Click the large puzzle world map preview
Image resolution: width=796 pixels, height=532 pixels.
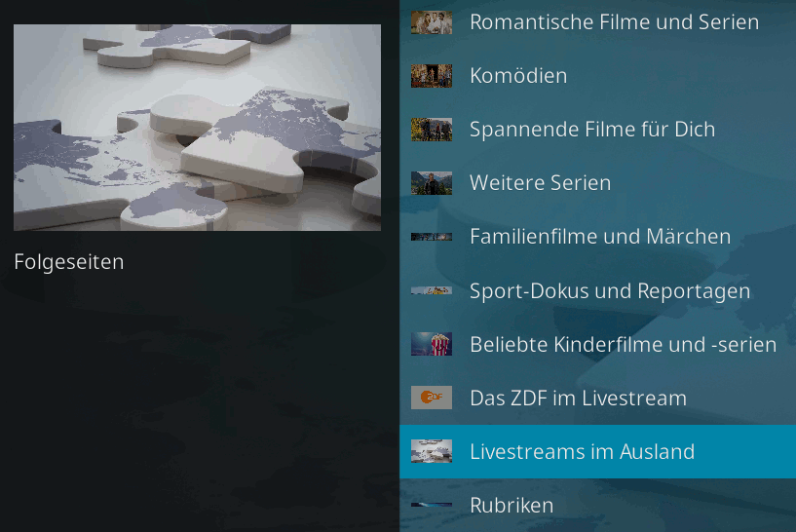pos(198,128)
